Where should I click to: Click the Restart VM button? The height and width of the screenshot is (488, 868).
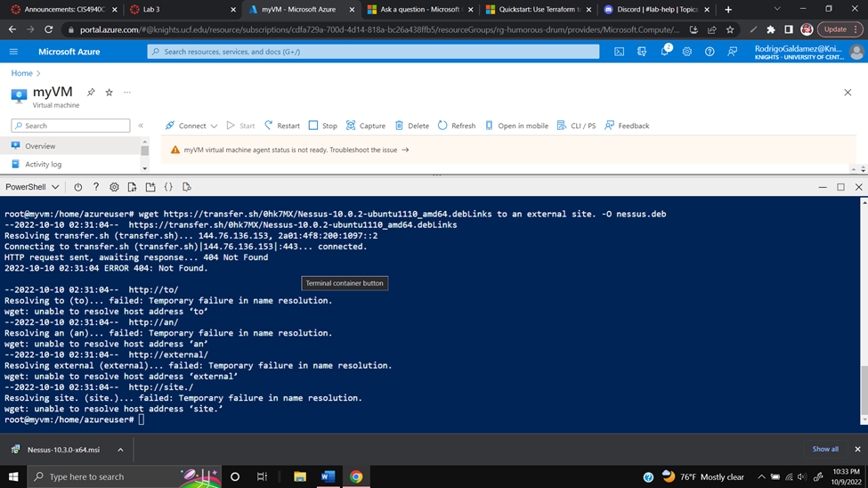(x=282, y=126)
